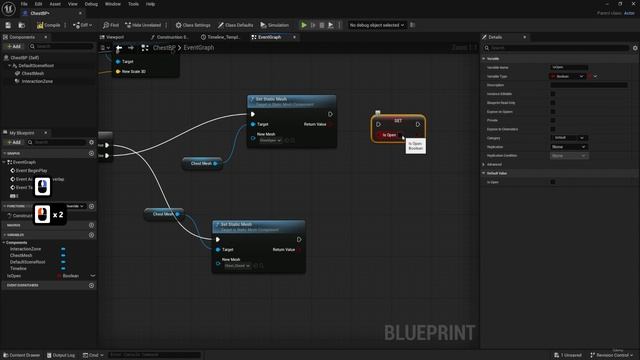Open Details panel settings gear

pos(635,48)
